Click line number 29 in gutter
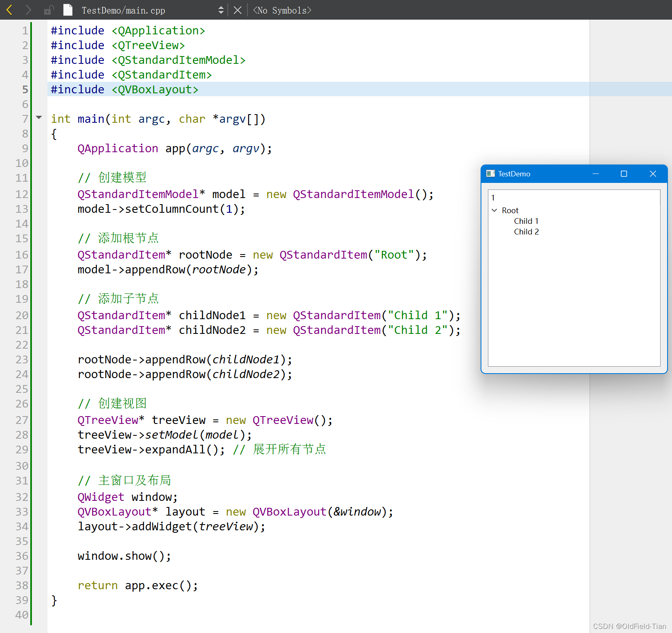The image size is (672, 633). point(22,449)
